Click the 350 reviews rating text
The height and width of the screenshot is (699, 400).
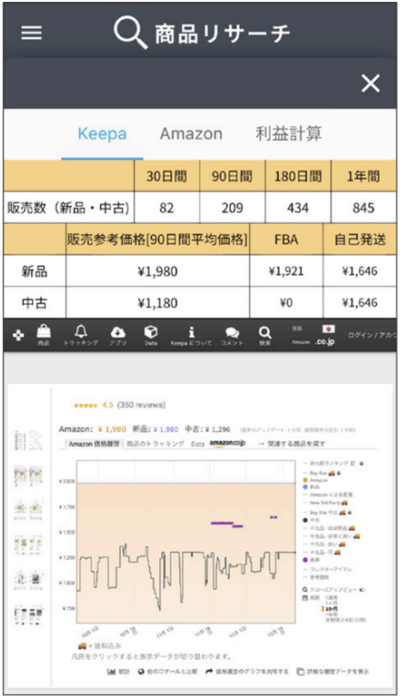(141, 405)
